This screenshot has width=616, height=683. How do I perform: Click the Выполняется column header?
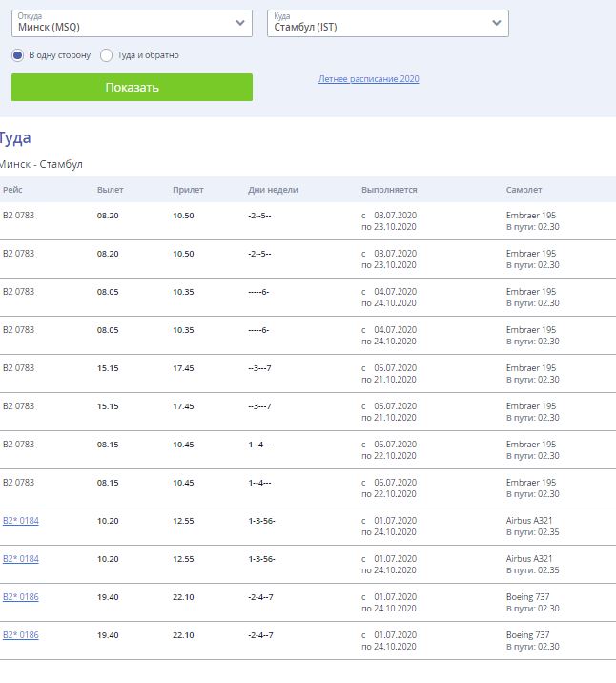pyautogui.click(x=389, y=190)
